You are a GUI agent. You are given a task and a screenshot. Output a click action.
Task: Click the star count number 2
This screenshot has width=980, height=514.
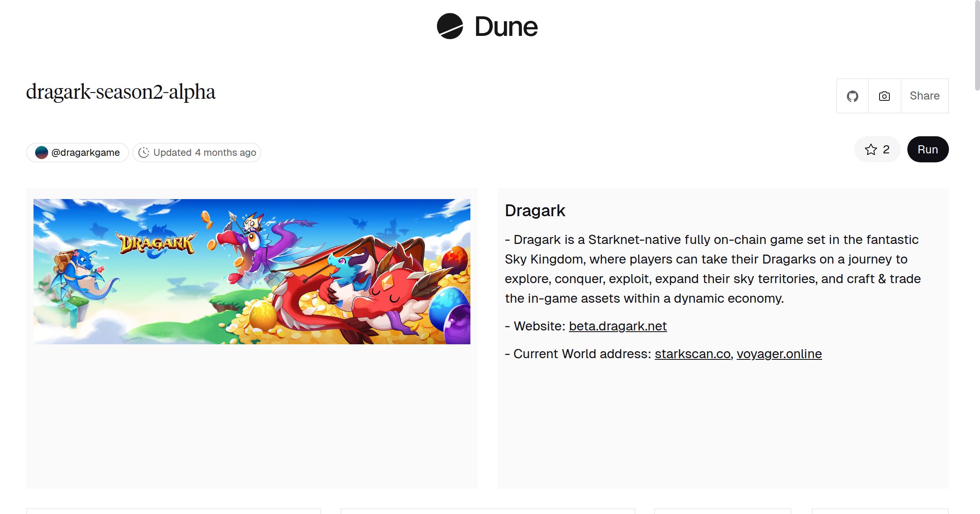(886, 150)
